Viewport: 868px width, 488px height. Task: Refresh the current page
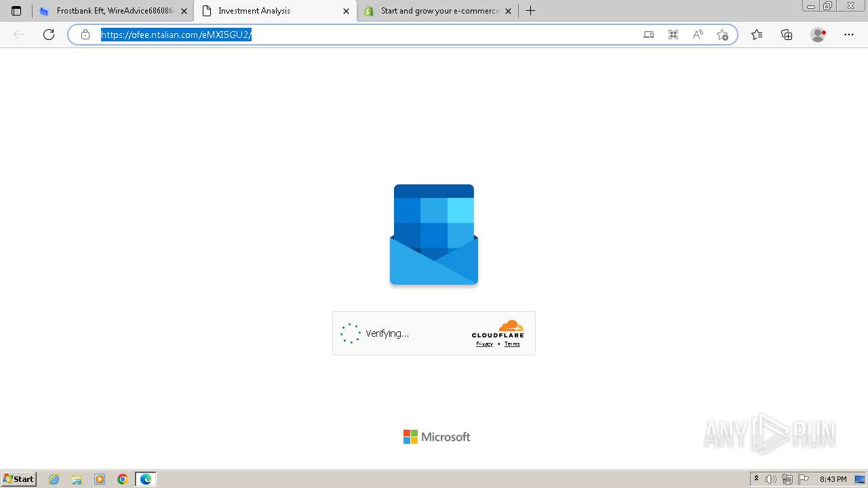pos(49,35)
